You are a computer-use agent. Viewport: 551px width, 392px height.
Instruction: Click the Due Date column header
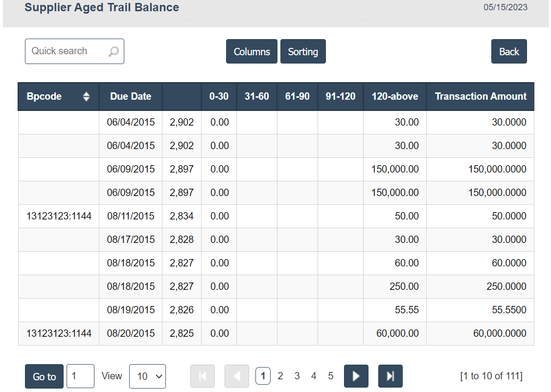(131, 96)
